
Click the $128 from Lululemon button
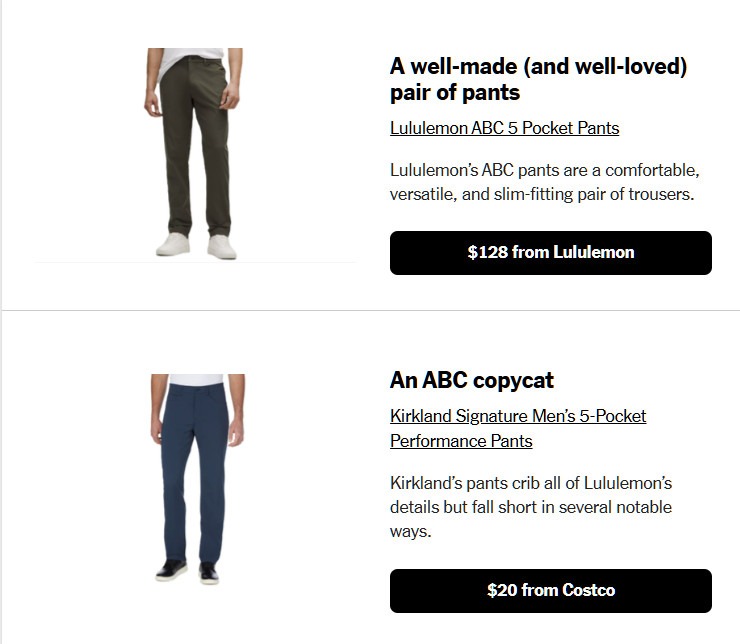(x=551, y=253)
